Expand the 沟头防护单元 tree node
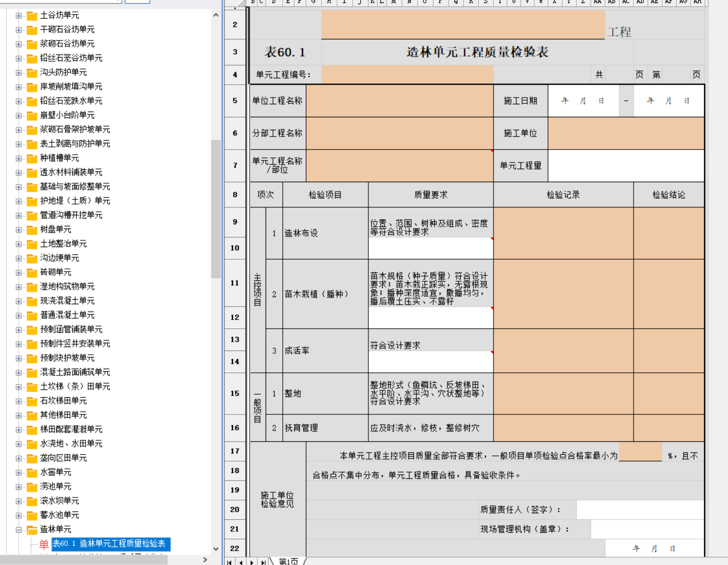The height and width of the screenshot is (565, 728). pyautogui.click(x=19, y=73)
